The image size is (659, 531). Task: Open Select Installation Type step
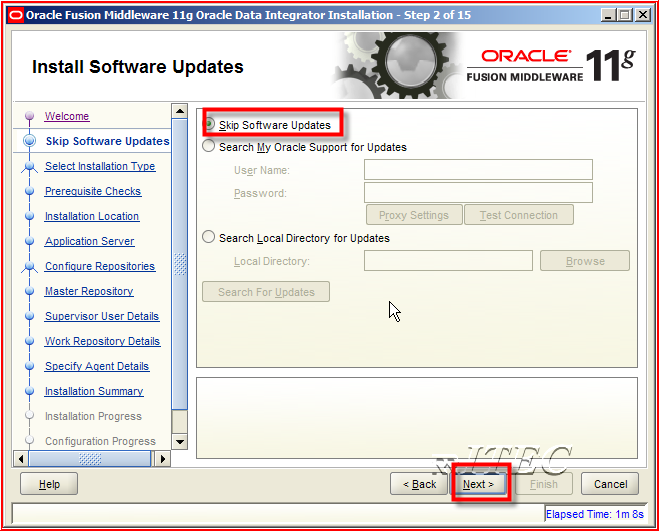click(100, 166)
